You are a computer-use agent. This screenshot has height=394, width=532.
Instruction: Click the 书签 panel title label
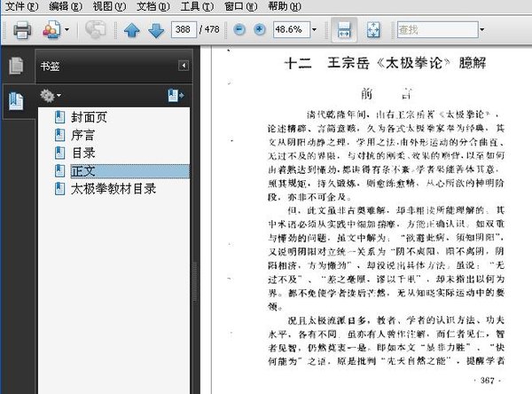[51, 66]
